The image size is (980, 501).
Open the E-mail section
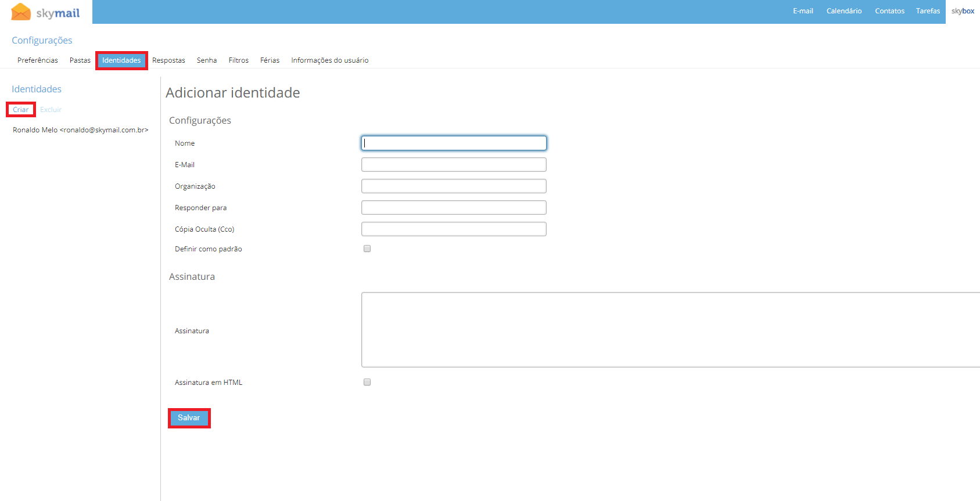[x=803, y=11]
